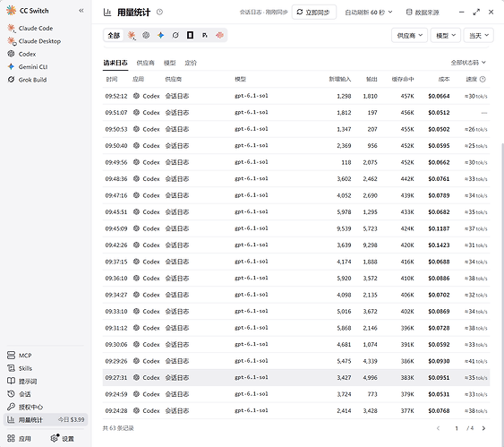This screenshot has width=504, height=447.
Task: Filter usage by the Pi app icon
Action: [x=205, y=35]
